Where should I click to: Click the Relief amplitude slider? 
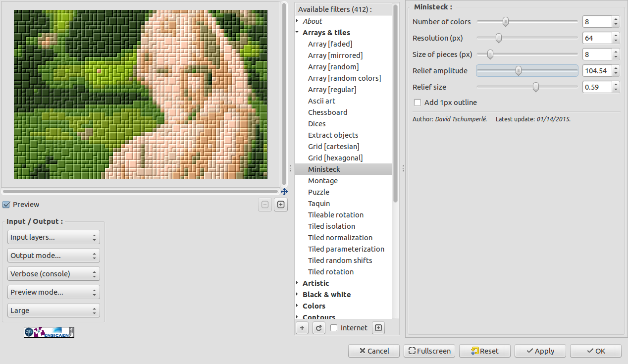tap(527, 71)
